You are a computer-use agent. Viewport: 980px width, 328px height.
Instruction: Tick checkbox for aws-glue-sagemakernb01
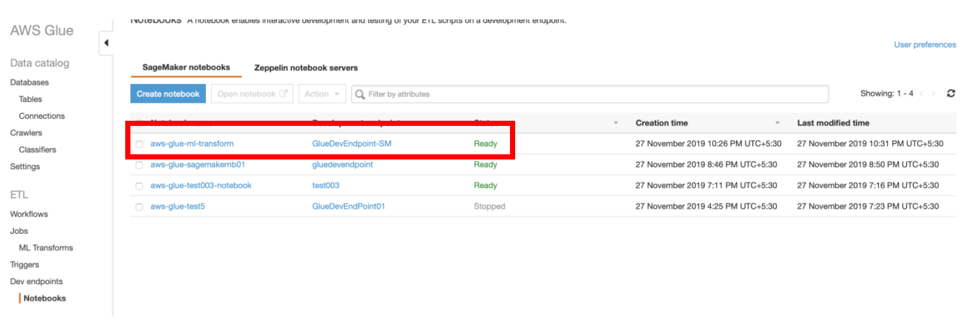(139, 165)
